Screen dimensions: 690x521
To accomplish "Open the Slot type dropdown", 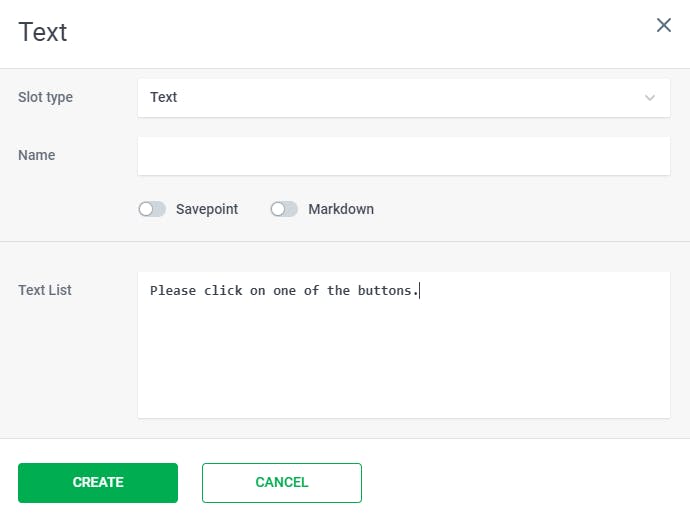I will click(x=403, y=98).
